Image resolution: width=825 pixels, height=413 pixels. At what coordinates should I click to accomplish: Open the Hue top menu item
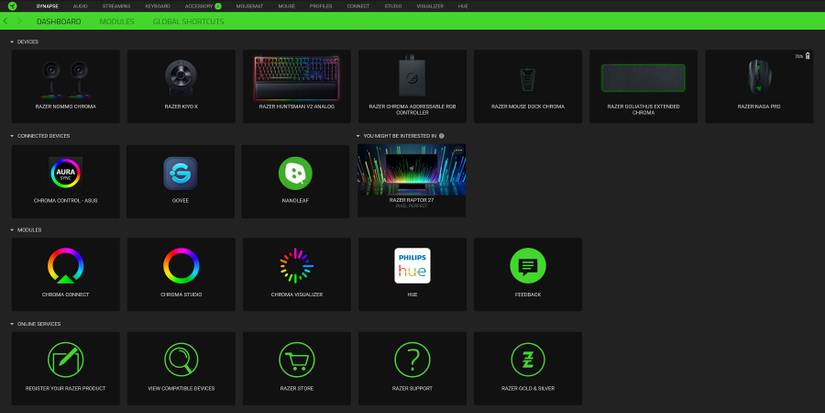tap(463, 6)
